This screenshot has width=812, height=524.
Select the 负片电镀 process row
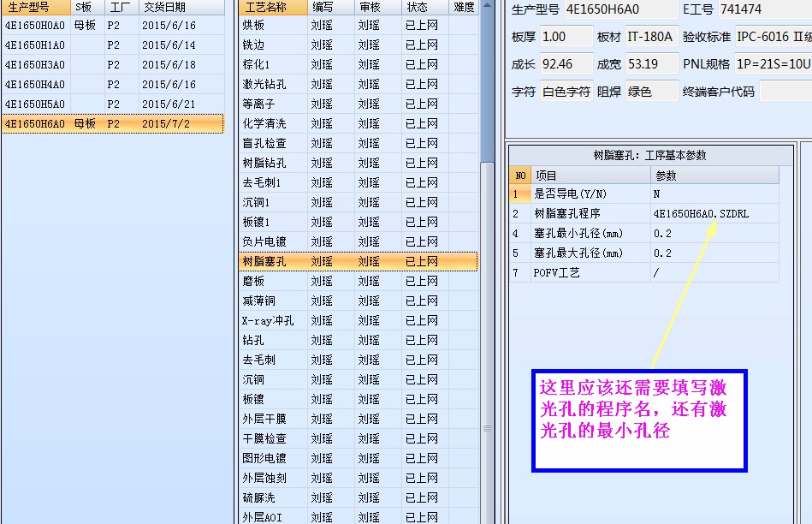tap(359, 242)
